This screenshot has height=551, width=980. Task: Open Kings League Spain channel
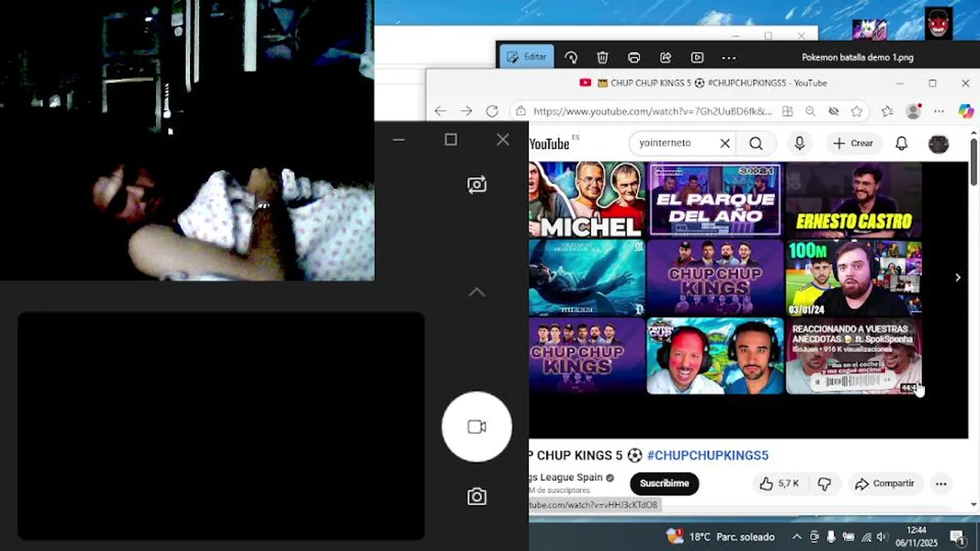pyautogui.click(x=567, y=478)
